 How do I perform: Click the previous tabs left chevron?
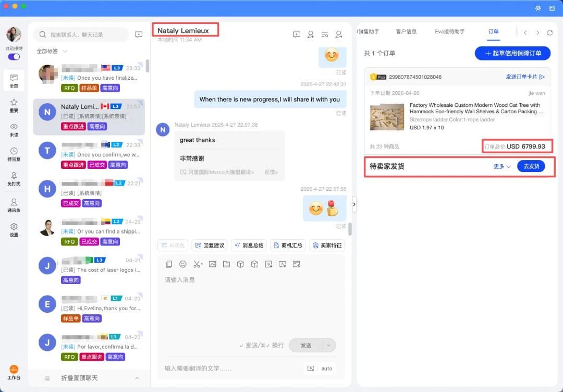tap(525, 33)
